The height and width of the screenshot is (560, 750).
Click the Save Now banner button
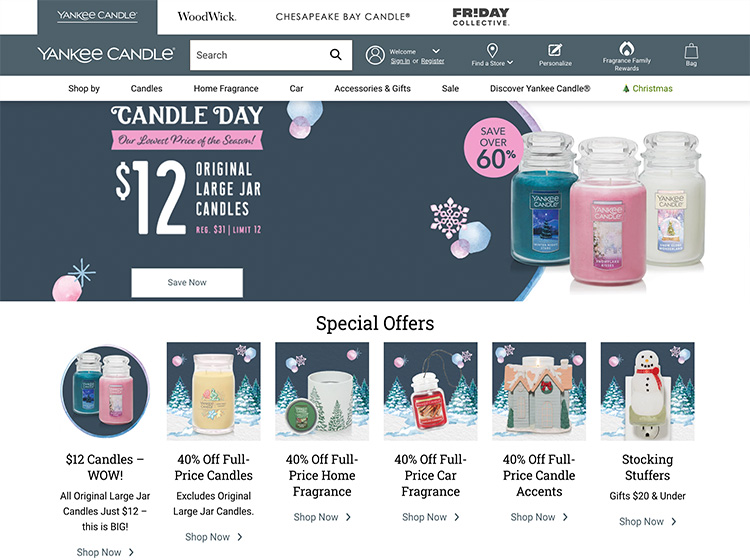tap(187, 283)
